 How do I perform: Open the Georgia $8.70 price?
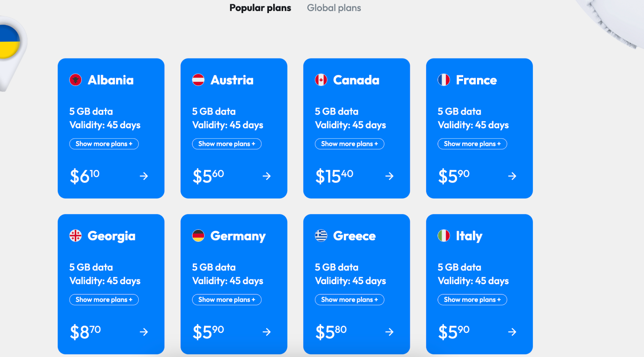click(85, 332)
